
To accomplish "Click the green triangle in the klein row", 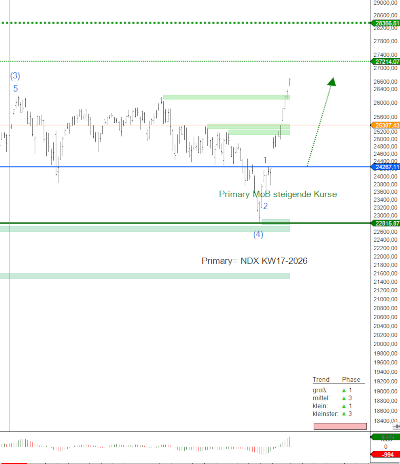I will coord(344,406).
